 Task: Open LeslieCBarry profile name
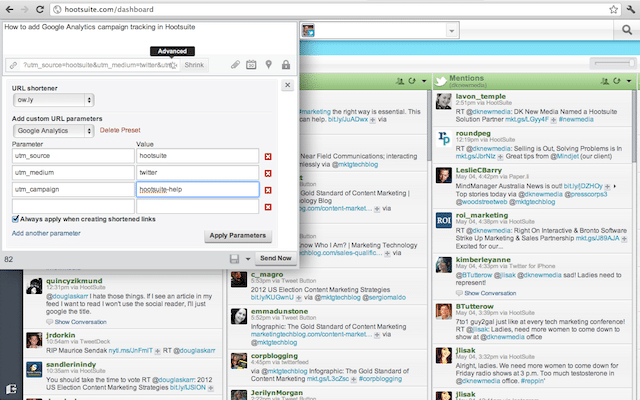[478, 170]
